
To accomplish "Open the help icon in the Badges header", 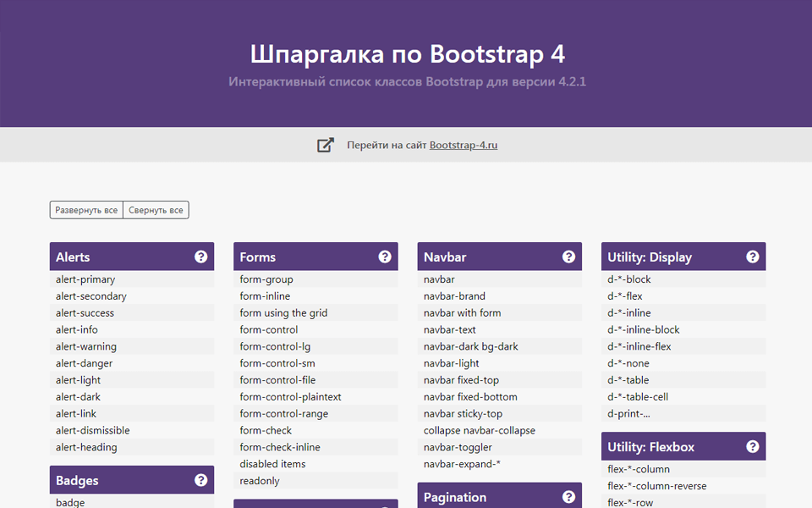I will coord(201,480).
